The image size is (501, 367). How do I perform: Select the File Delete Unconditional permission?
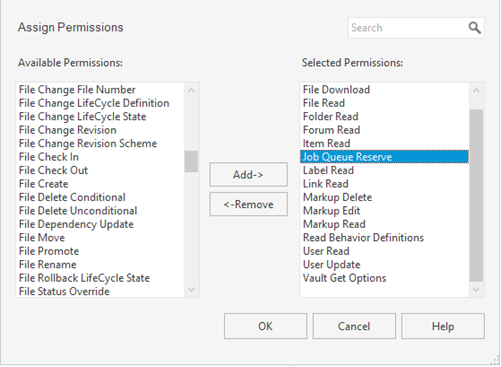(x=78, y=211)
